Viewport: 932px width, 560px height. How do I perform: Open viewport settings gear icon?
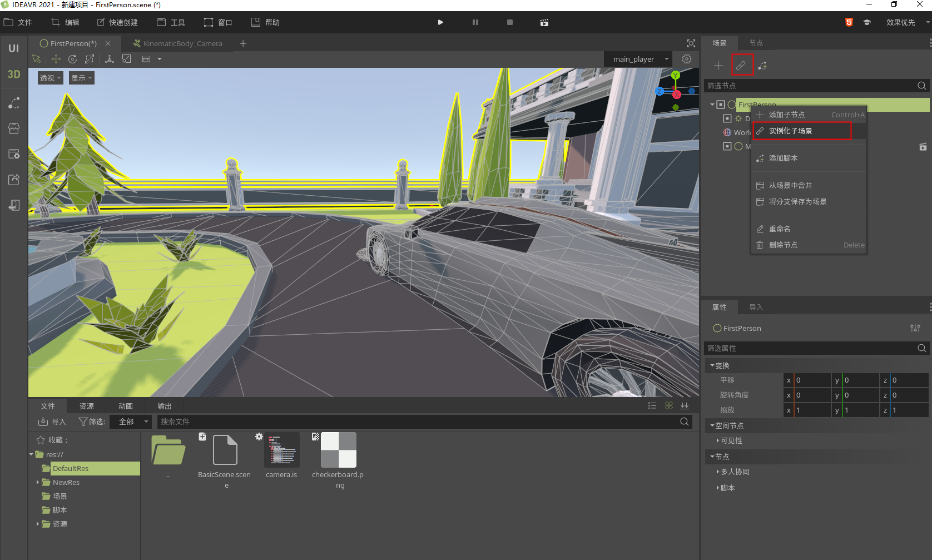click(x=687, y=59)
